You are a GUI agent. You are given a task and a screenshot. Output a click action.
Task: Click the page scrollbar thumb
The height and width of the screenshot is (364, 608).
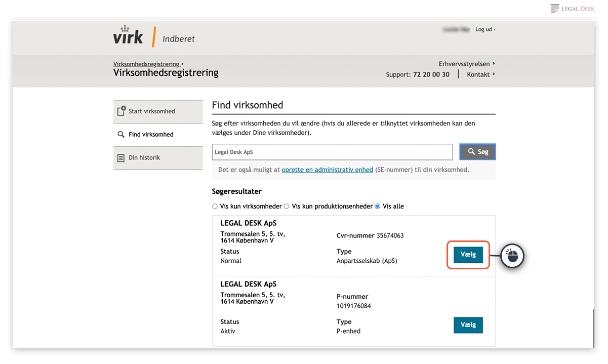click(593, 328)
